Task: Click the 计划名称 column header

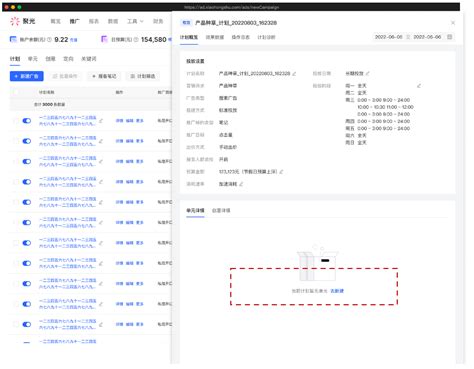Action: pyautogui.click(x=46, y=92)
